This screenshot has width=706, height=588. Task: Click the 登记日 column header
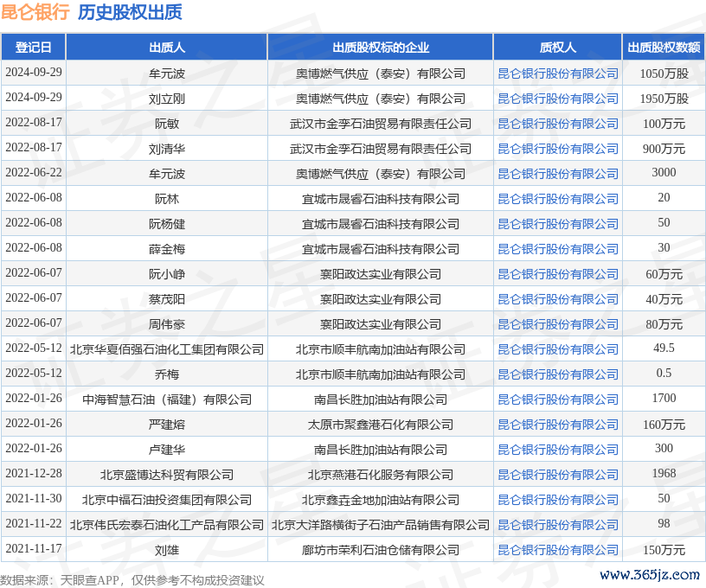click(x=34, y=48)
